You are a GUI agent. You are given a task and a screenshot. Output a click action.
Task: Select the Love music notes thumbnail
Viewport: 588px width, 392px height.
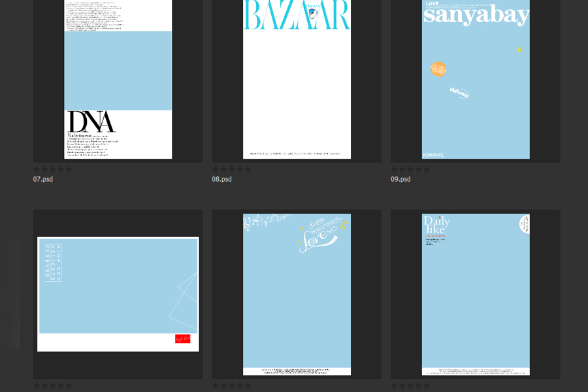click(x=297, y=295)
